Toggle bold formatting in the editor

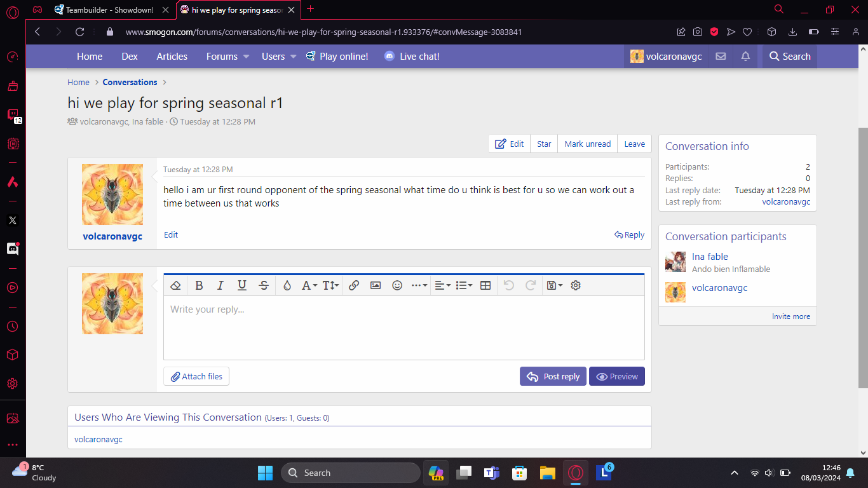click(x=199, y=286)
